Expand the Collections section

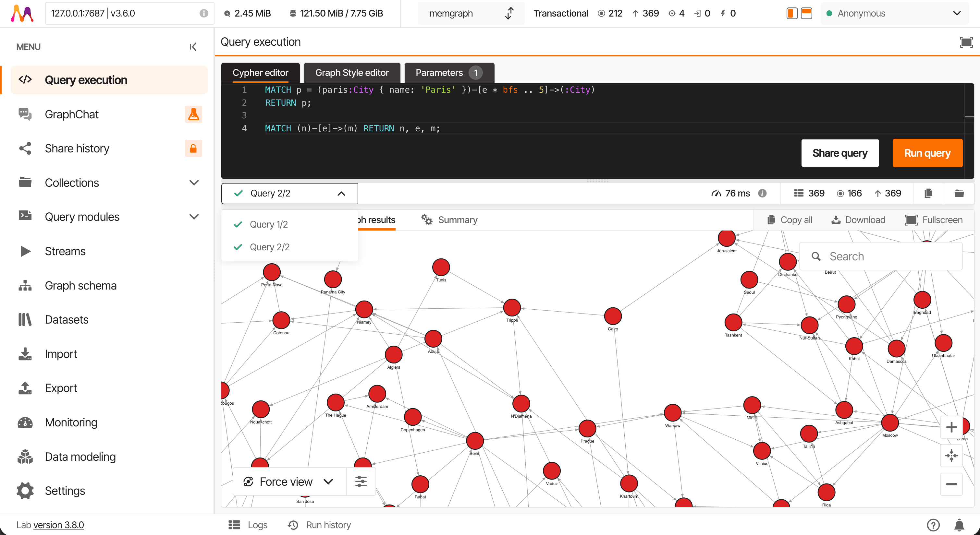click(x=194, y=183)
